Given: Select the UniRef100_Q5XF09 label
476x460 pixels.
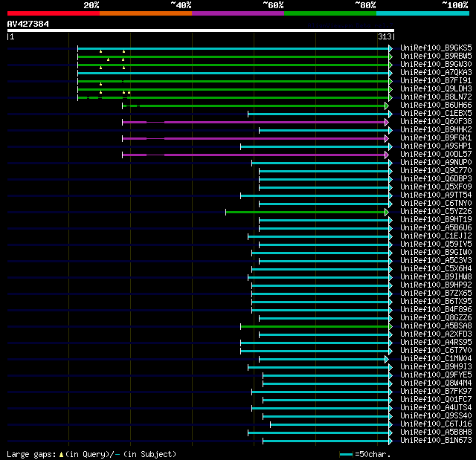Looking at the screenshot, I should point(436,187).
